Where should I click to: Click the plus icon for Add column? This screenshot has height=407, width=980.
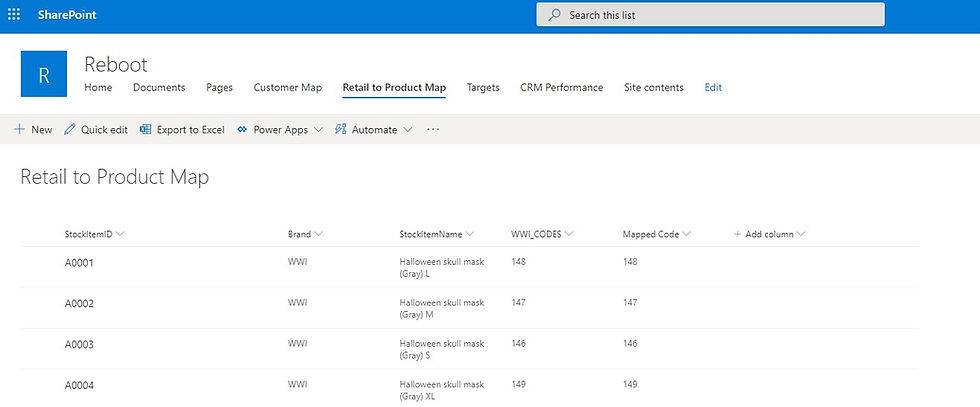(x=738, y=234)
